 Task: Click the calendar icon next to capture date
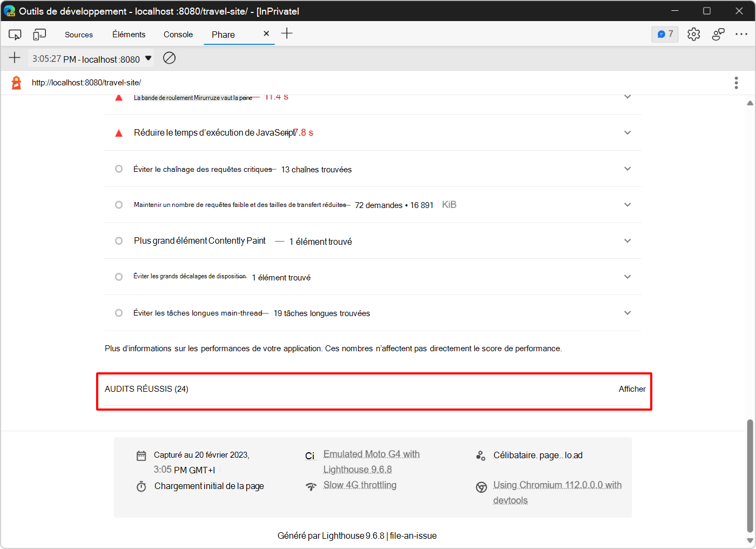point(141,456)
